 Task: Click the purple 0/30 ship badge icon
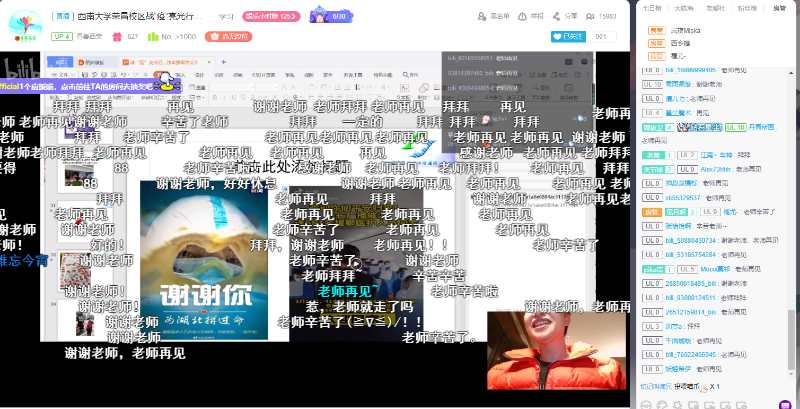pos(331,16)
